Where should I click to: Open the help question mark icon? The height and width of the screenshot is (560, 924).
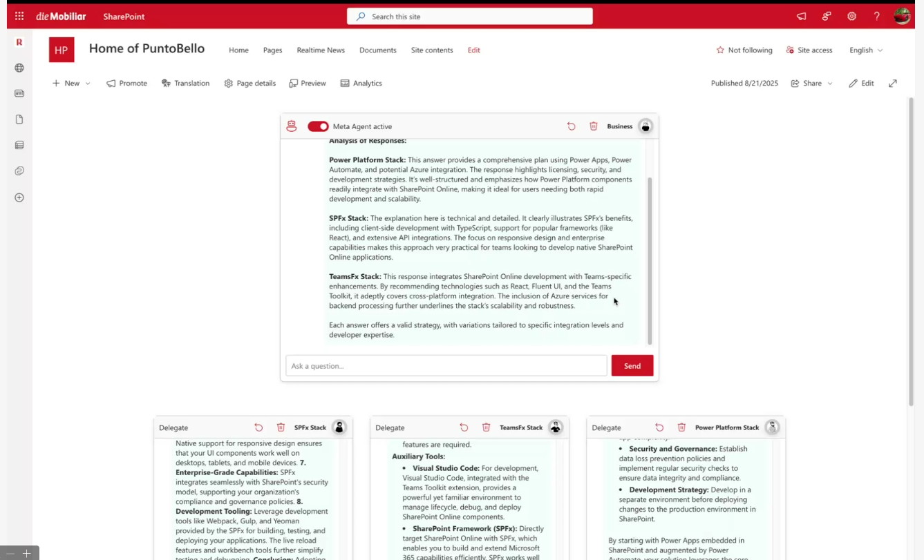pos(876,17)
